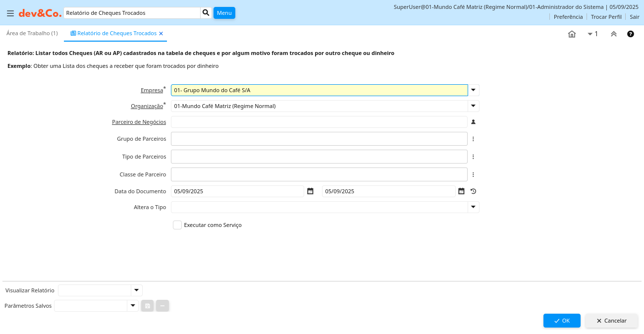Open first Data do Documento calendar
This screenshot has height=334, width=644.
pos(310,191)
